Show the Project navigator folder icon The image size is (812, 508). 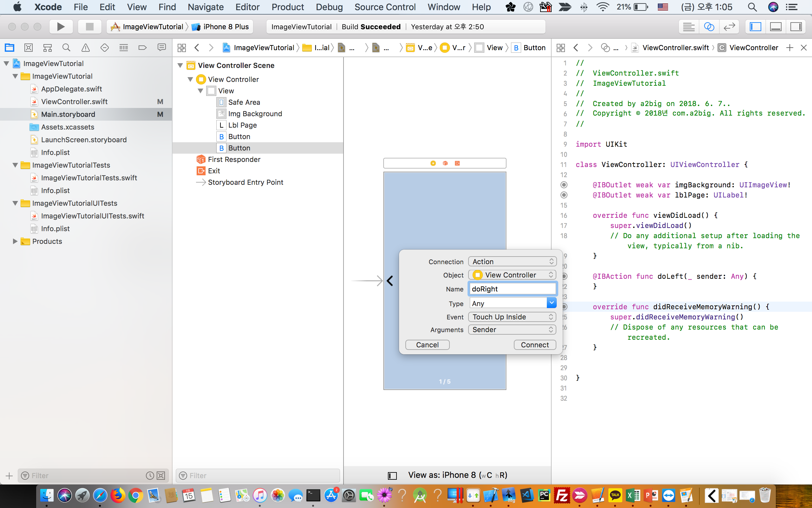tap(10, 48)
